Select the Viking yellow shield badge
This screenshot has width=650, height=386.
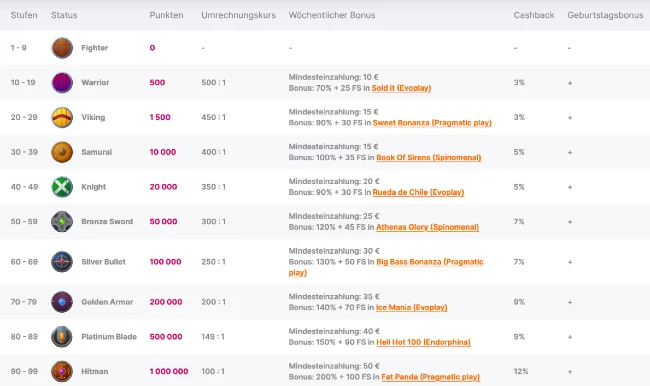tap(62, 117)
